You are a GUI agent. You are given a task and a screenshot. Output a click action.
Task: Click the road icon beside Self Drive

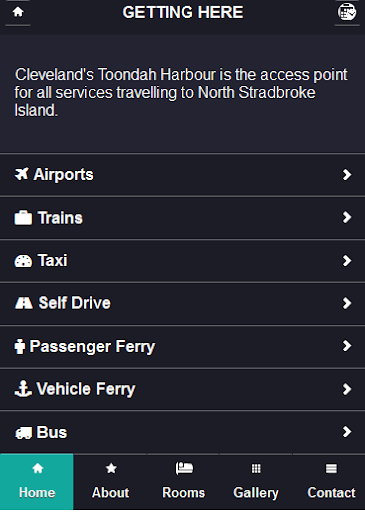click(x=23, y=303)
